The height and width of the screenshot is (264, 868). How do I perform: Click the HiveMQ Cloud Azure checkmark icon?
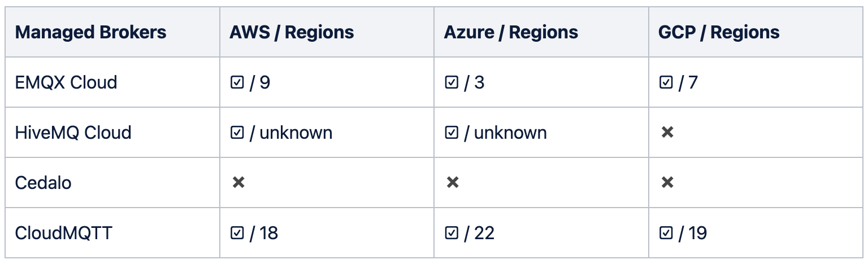[x=452, y=133]
